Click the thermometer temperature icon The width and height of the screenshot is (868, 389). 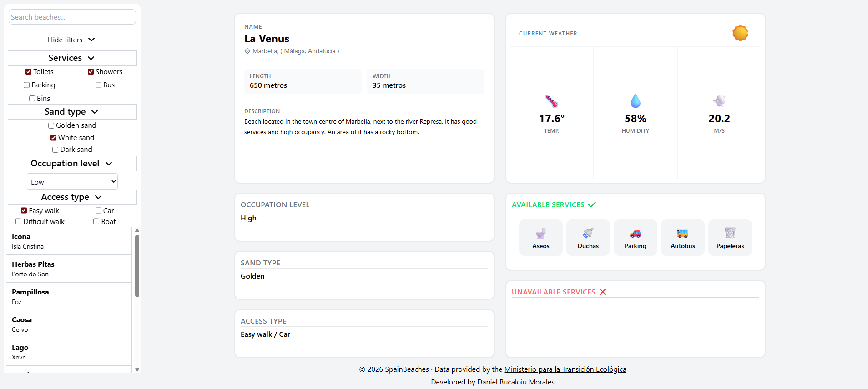[x=551, y=101]
